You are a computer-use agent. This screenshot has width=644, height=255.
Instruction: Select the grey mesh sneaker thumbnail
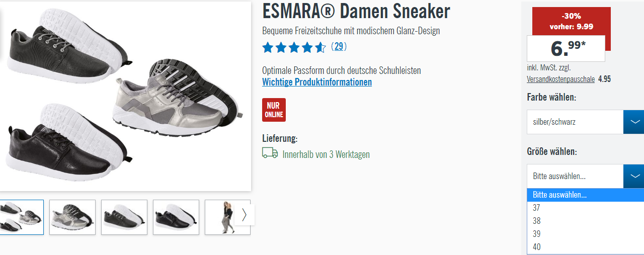coord(124,217)
